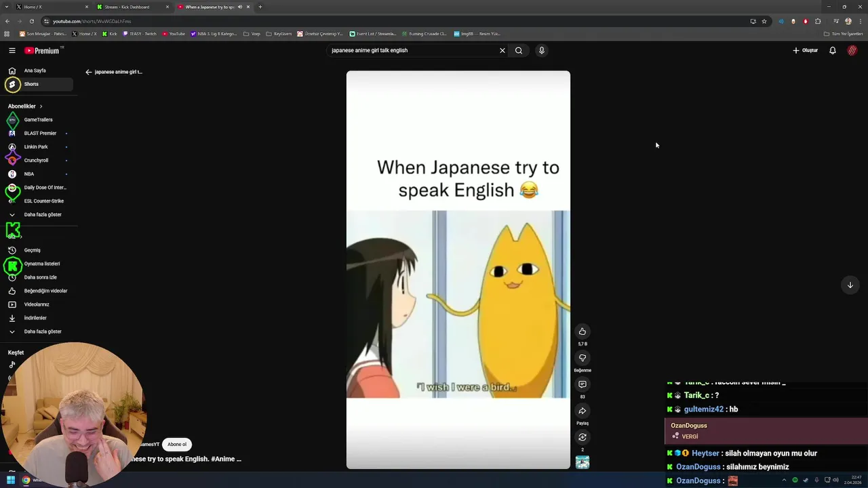Open the YouTube hamburger guide menu
Image resolution: width=868 pixels, height=488 pixels.
coord(12,50)
